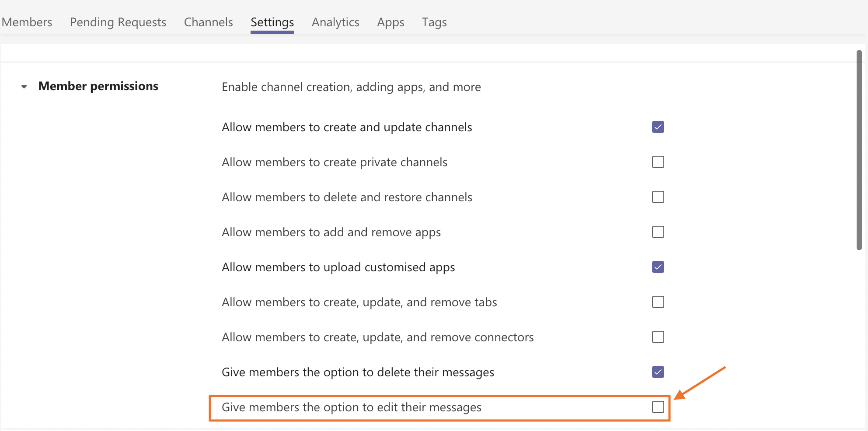Open the Analytics tab
The image size is (868, 431).
point(335,22)
